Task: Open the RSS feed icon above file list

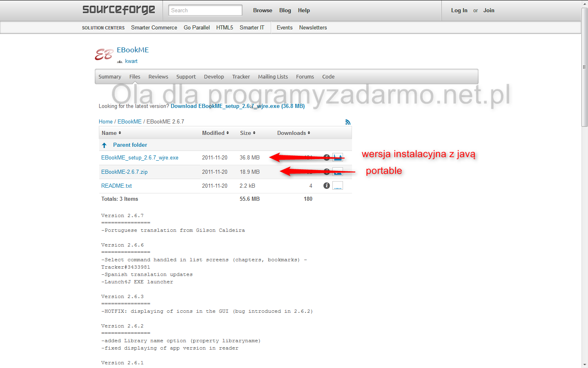Action: click(348, 122)
